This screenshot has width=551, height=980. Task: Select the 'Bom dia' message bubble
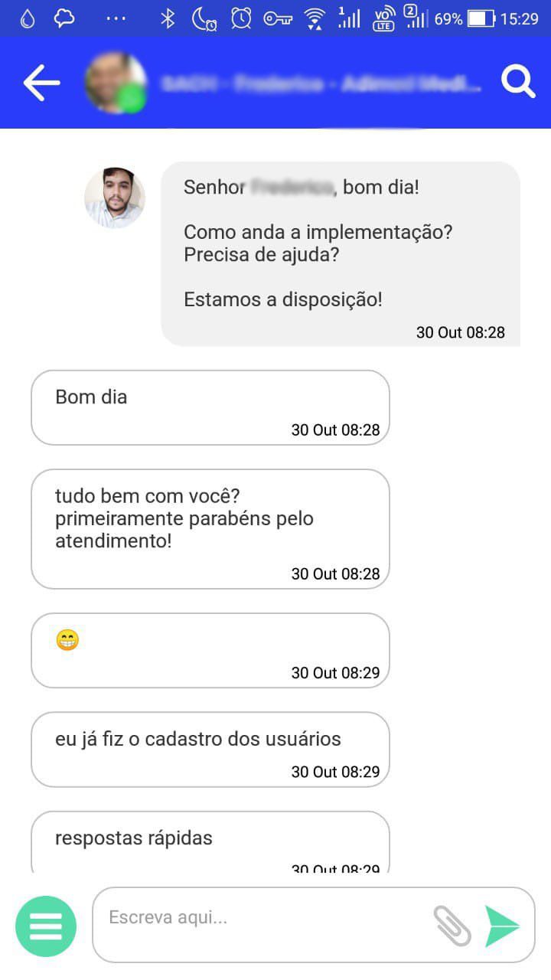[210, 407]
